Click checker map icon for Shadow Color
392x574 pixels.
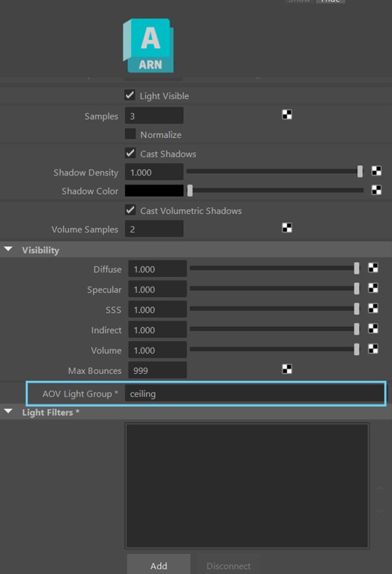[376, 190]
